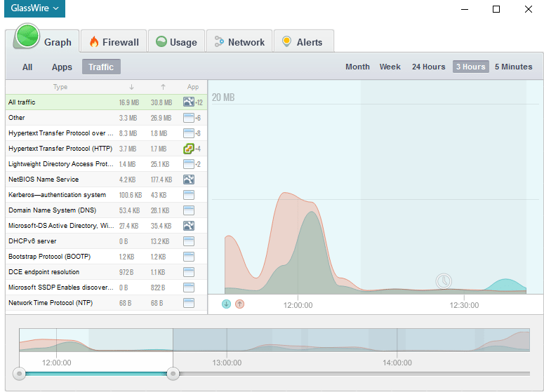The image size is (544, 392).
Task: Open the Firewall tab
Action: click(114, 41)
